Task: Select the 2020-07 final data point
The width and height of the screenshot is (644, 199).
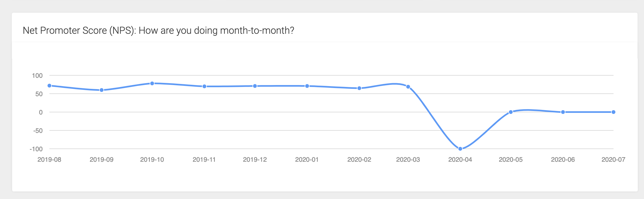Action: 614,112
